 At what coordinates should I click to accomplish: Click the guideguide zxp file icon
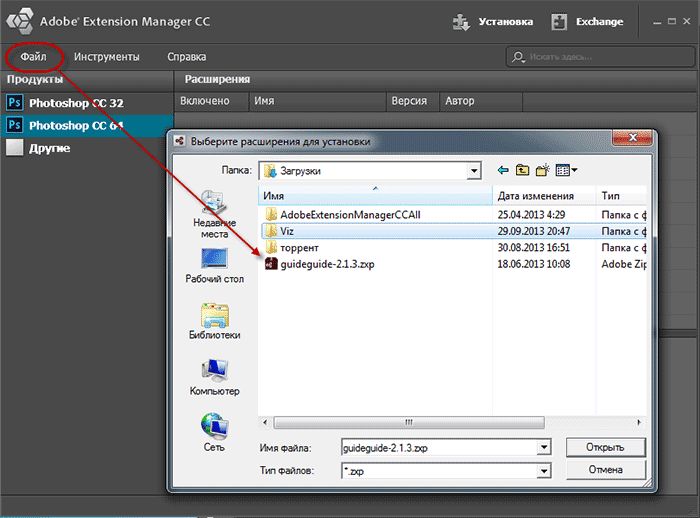271,264
